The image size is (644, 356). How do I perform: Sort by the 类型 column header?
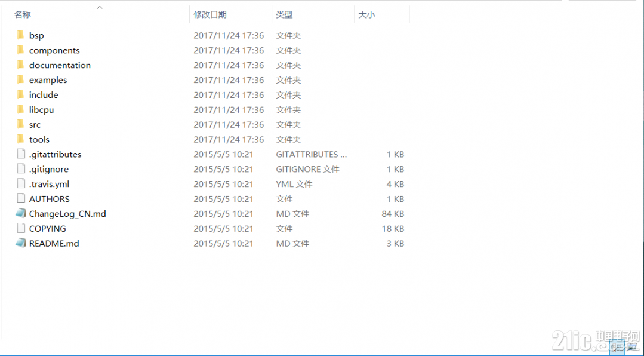coord(284,15)
